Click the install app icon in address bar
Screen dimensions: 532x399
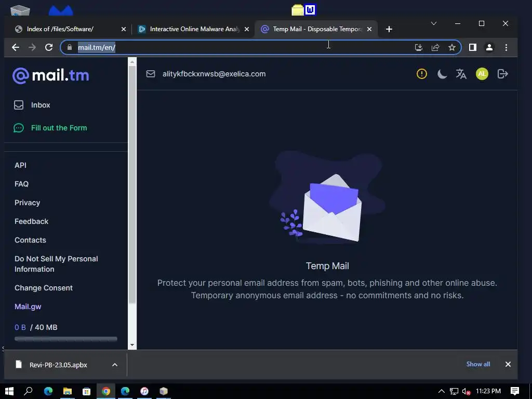pyautogui.click(x=419, y=47)
